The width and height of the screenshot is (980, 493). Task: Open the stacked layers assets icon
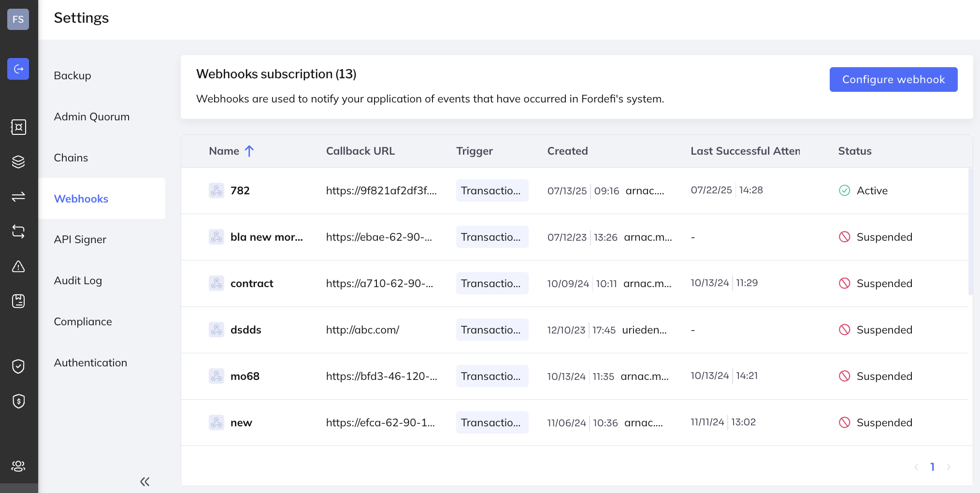coord(18,162)
